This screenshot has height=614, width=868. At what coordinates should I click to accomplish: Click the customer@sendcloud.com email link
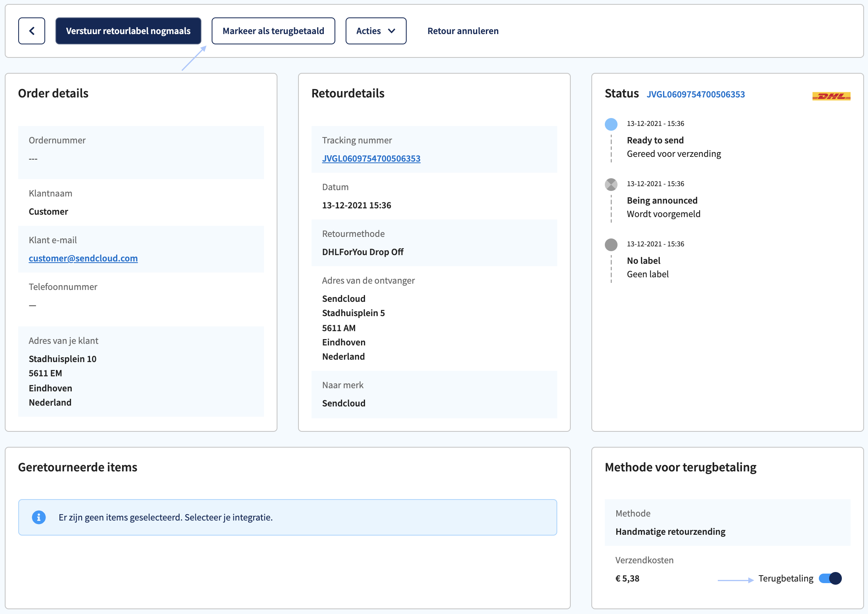83,258
